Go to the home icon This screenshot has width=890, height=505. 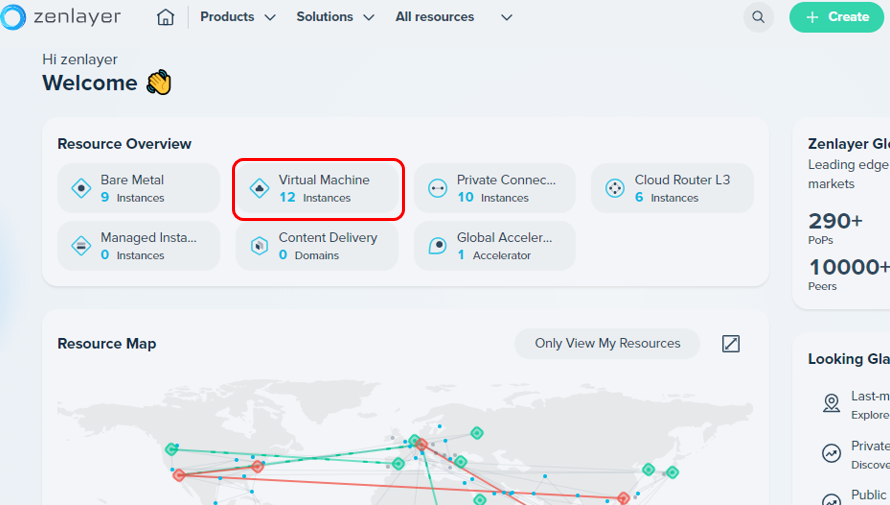165,17
